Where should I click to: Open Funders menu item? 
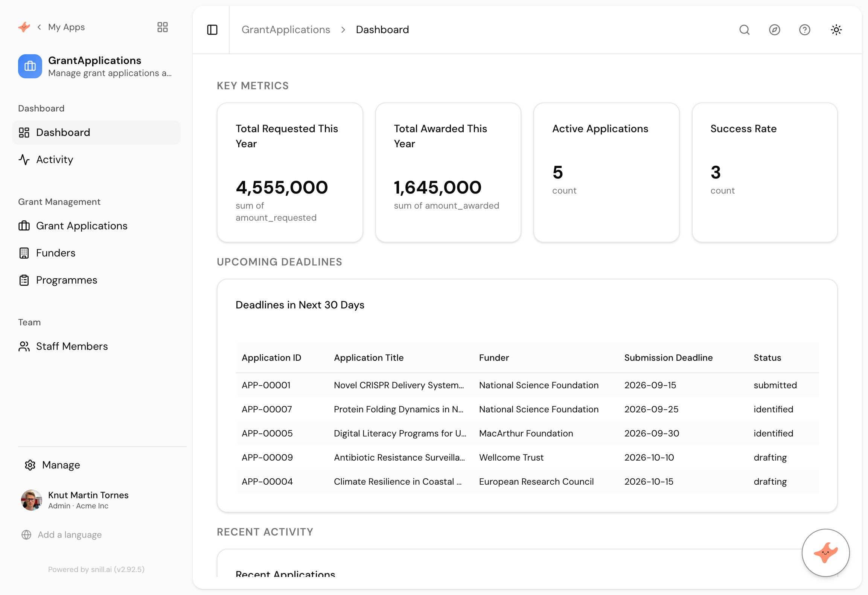[96, 253]
